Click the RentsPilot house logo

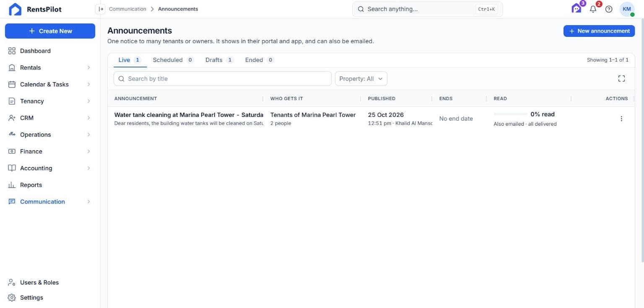[15, 9]
